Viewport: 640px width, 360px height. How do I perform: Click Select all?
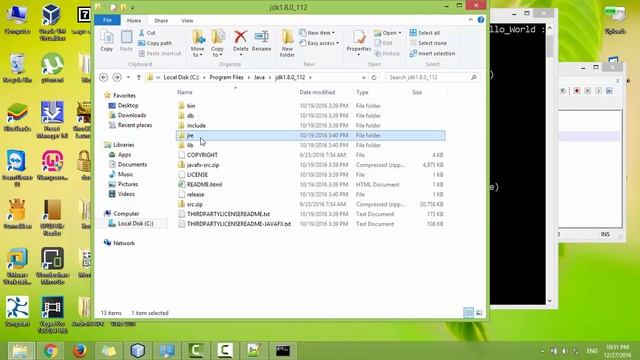(x=424, y=33)
